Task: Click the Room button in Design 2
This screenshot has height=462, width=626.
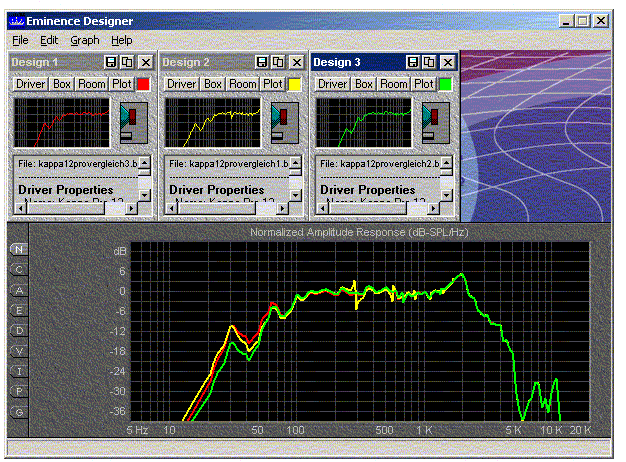Action: (243, 84)
